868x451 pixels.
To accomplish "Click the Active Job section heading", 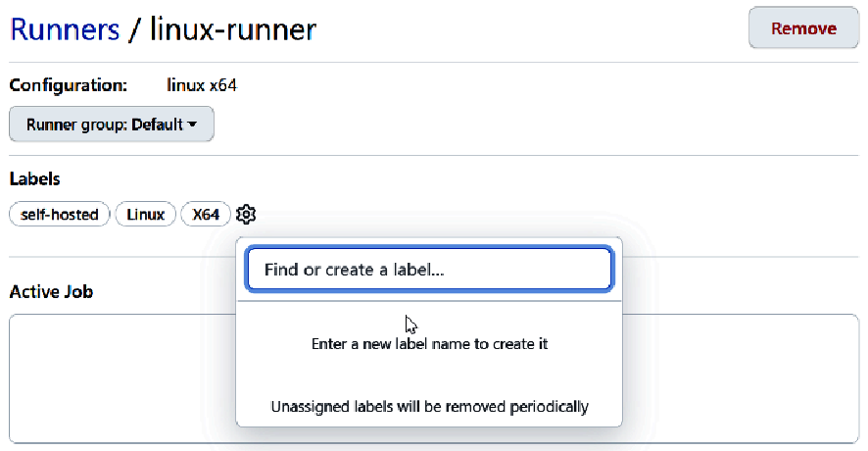I will tap(51, 291).
